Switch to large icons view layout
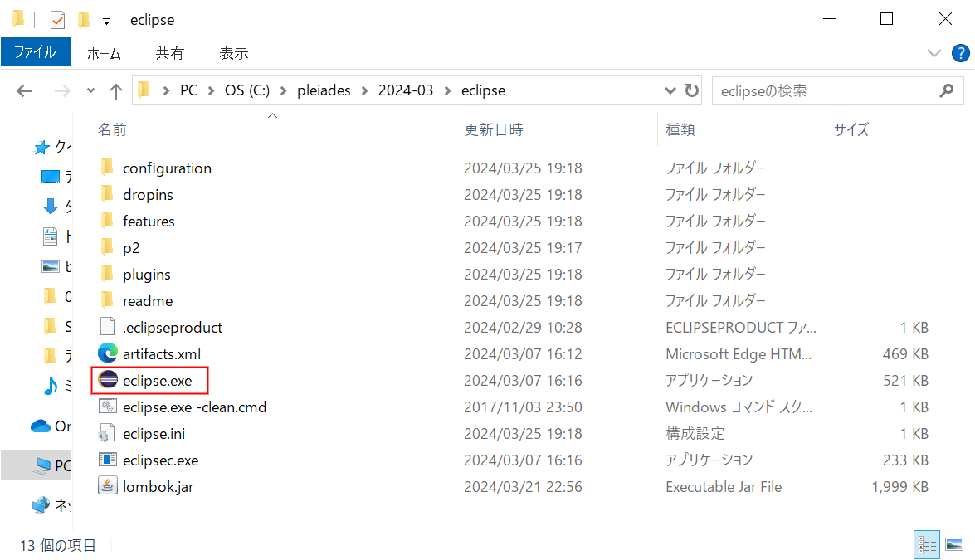Image resolution: width=975 pixels, height=560 pixels. [x=954, y=545]
